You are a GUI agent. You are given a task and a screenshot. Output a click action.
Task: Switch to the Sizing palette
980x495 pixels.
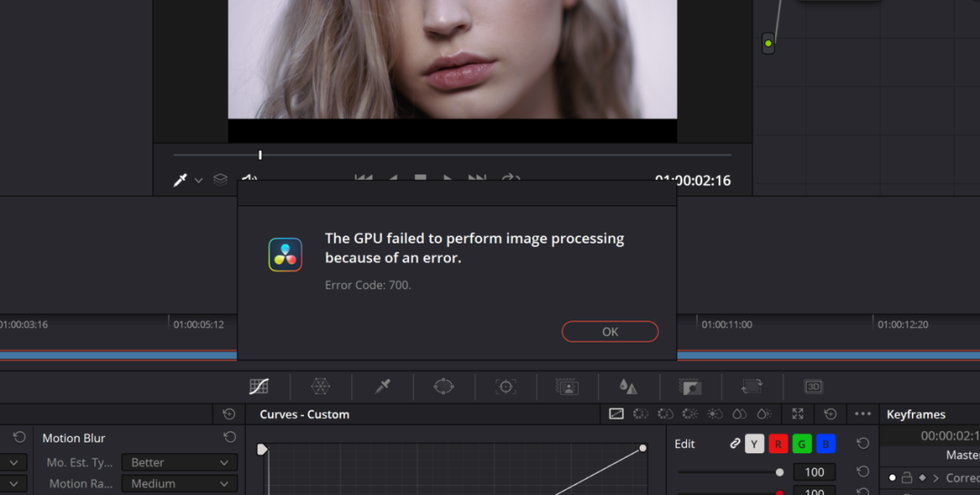pos(751,386)
